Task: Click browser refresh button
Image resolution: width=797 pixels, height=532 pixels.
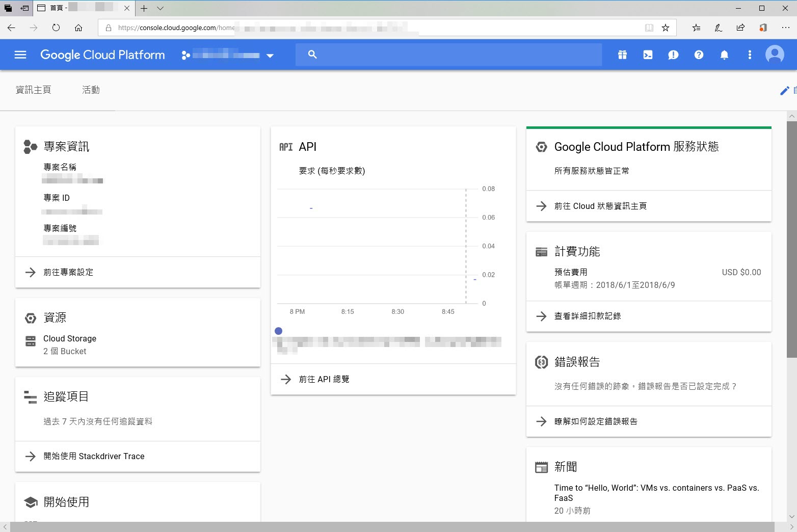Action: [56, 28]
